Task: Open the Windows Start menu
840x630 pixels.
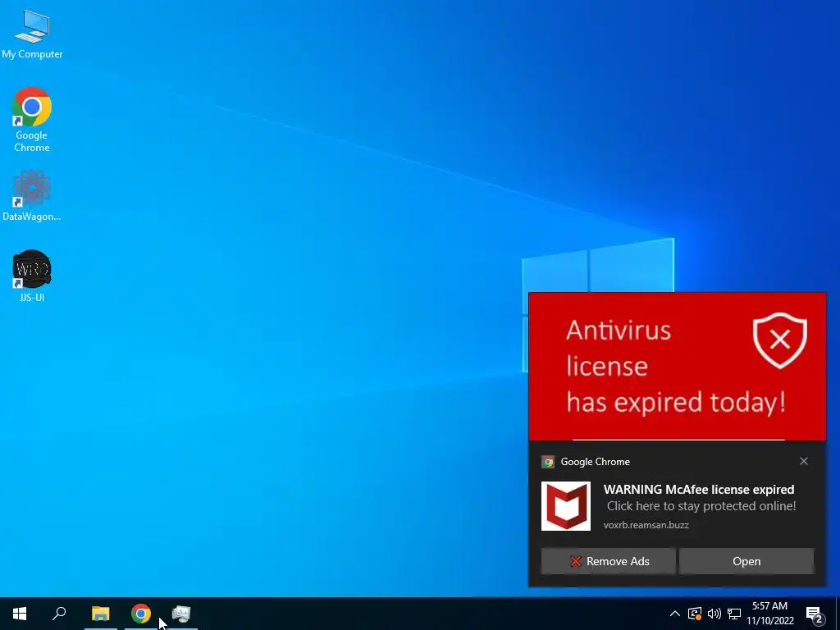Action: (20, 614)
